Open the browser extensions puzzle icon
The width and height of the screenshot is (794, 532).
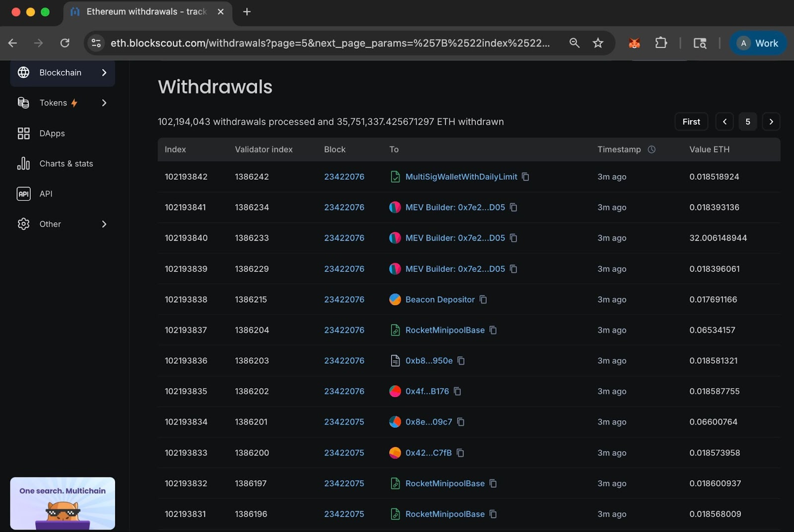tap(661, 43)
